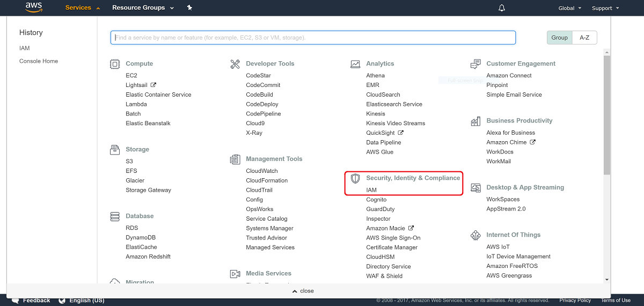
Task: Open Cognito
Action: pyautogui.click(x=376, y=200)
